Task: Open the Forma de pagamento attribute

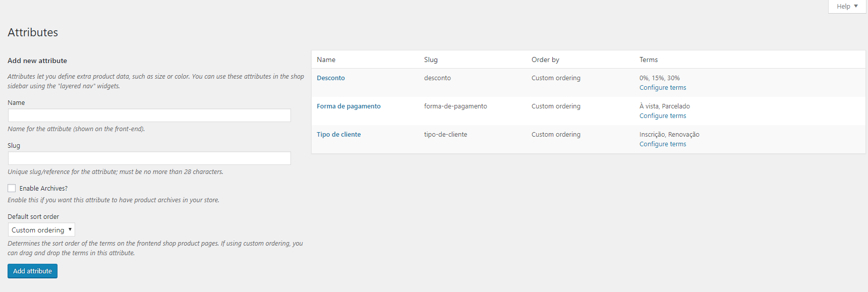Action: [349, 106]
